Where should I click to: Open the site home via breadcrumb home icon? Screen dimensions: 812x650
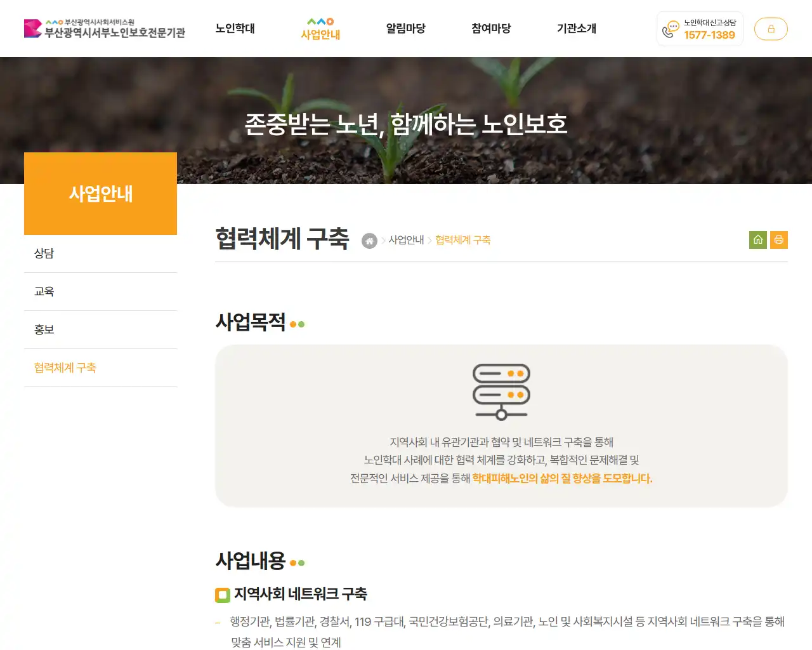(x=370, y=240)
